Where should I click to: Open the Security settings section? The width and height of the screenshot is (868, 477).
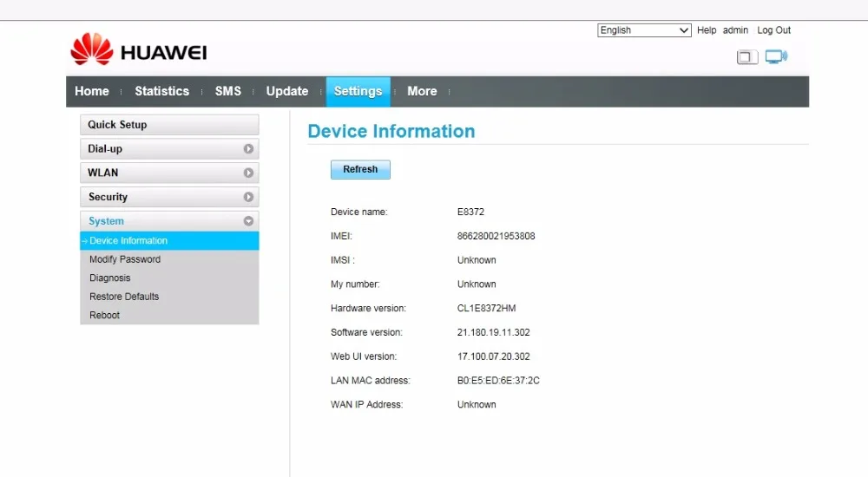[169, 197]
